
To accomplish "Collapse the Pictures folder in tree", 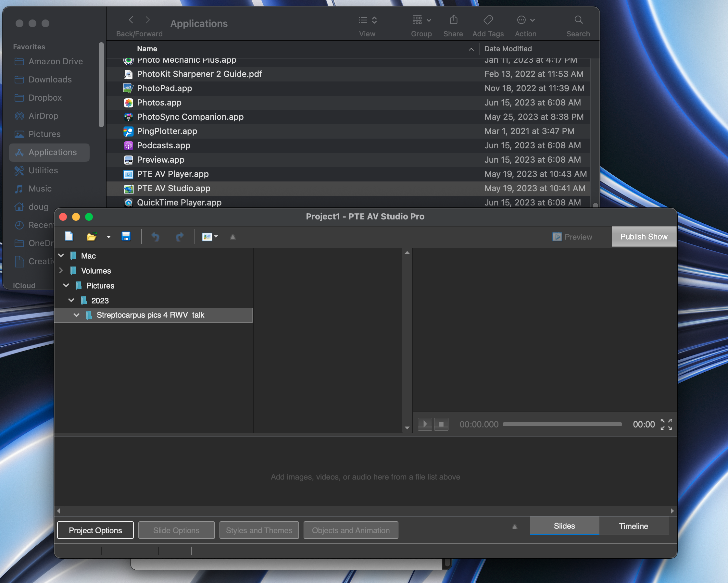I will point(66,285).
